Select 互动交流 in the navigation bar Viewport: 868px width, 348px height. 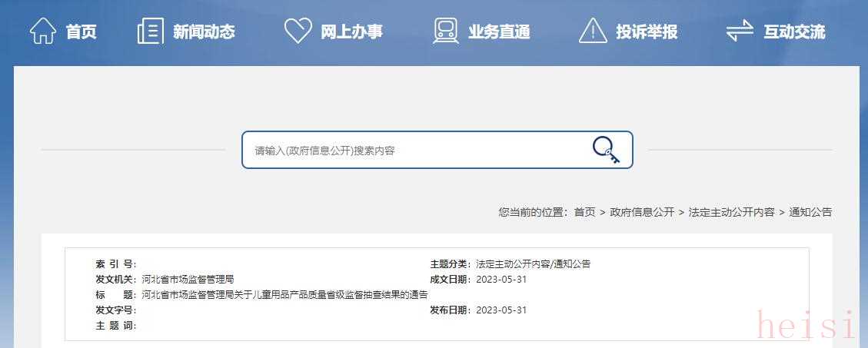[x=794, y=31]
